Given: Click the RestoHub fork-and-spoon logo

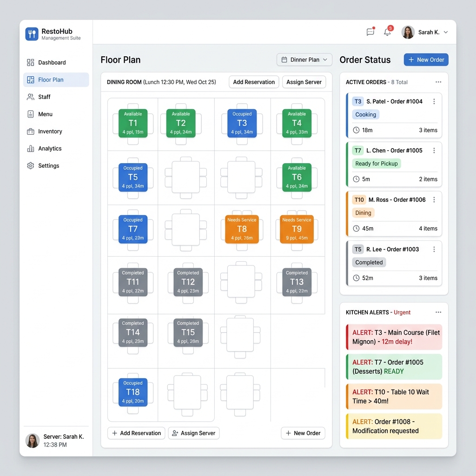Looking at the screenshot, I should tap(32, 33).
